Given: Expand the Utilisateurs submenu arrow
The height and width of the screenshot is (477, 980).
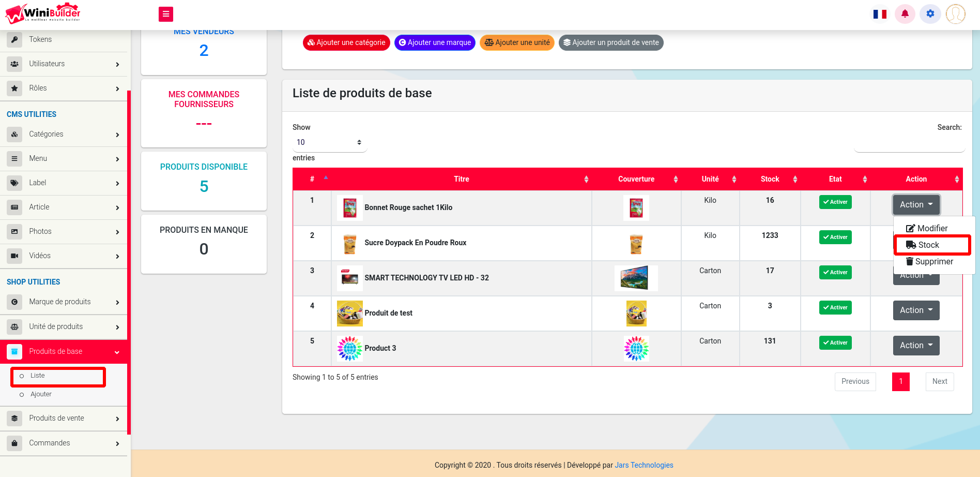Looking at the screenshot, I should tap(117, 64).
